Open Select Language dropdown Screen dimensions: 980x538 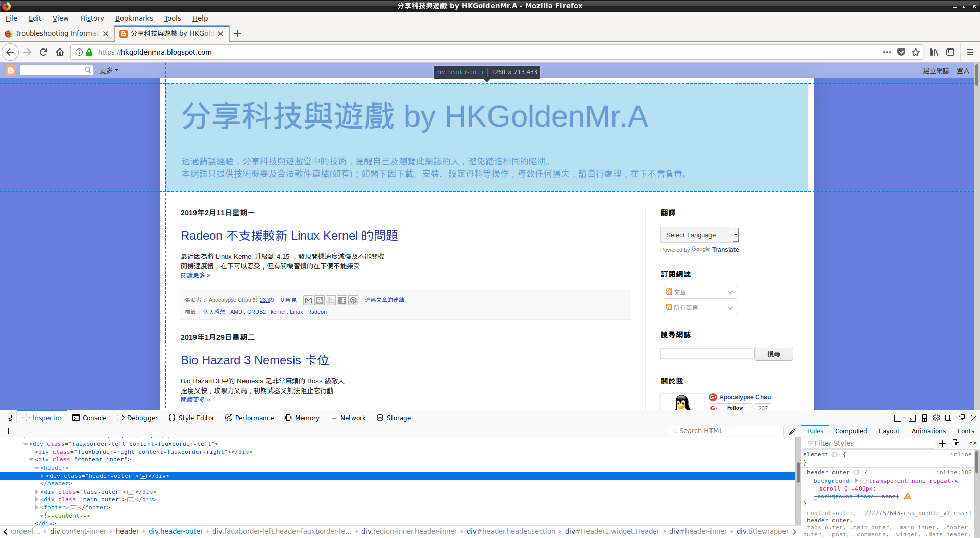click(x=699, y=235)
